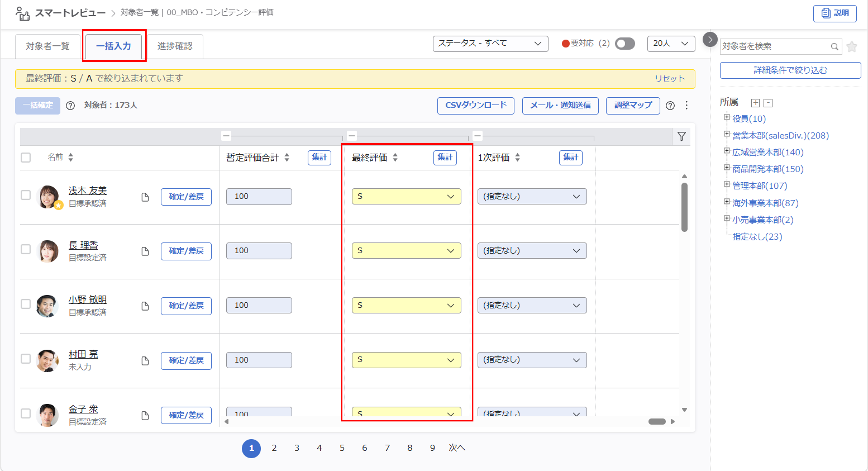Expand the 役員(10) tree node
The image size is (868, 471).
click(727, 117)
